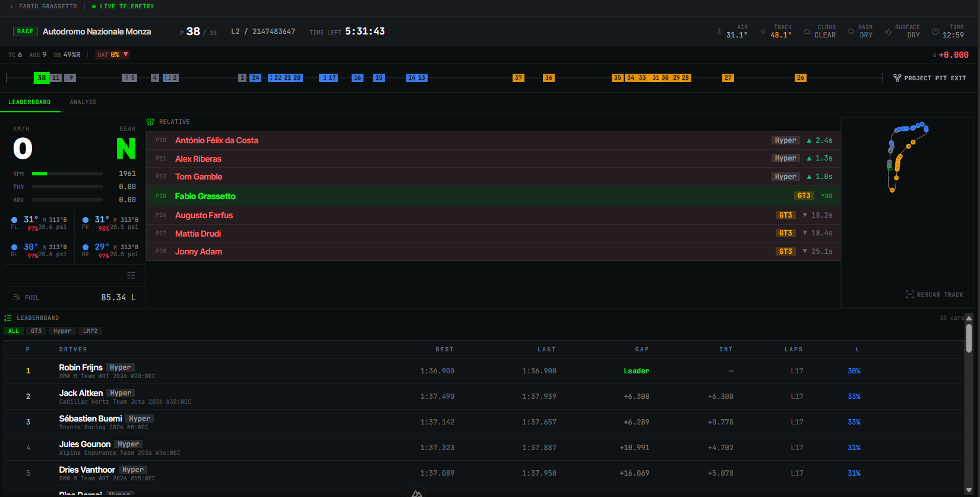Click the leaderboard vertical scrollbar thumb

click(x=969, y=338)
